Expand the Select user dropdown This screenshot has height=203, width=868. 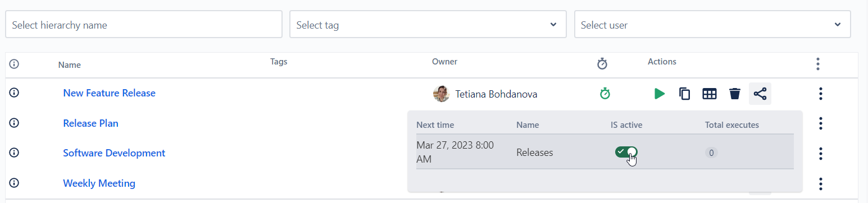coord(712,25)
